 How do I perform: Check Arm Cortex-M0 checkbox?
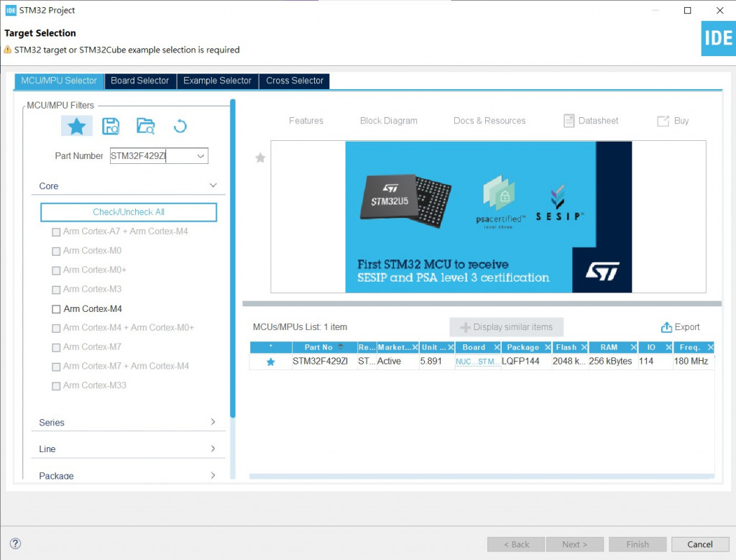[x=56, y=251]
